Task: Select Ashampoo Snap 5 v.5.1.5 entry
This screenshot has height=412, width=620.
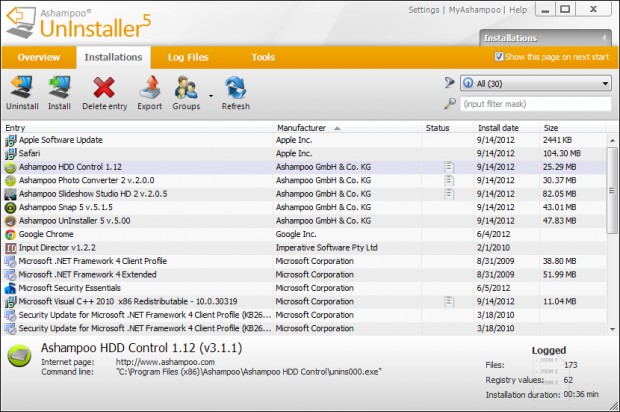Action: (x=66, y=207)
